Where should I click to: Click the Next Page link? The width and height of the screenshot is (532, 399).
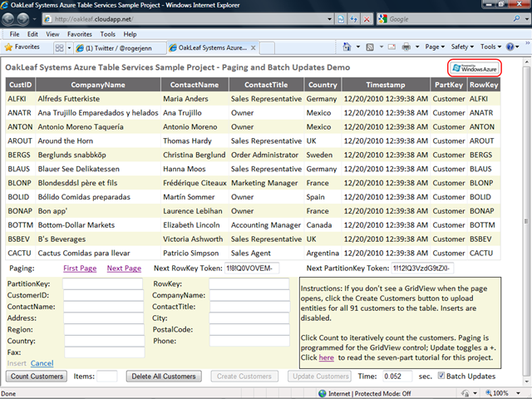point(124,268)
